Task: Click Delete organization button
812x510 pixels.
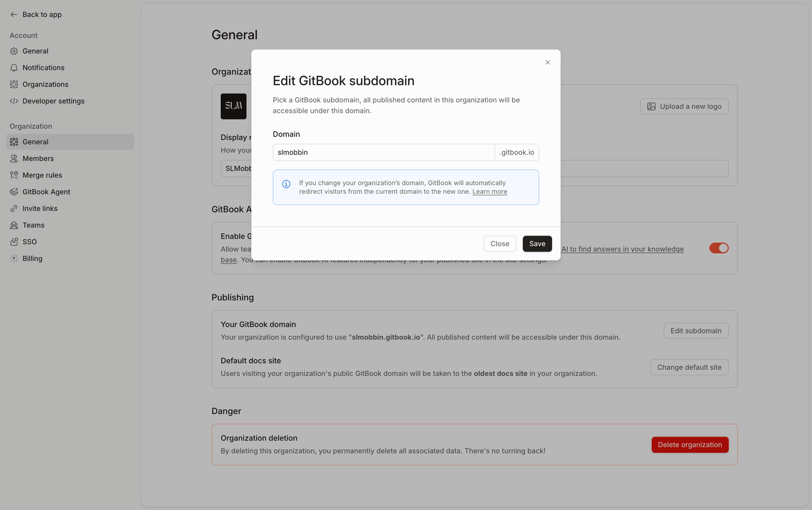Action: (x=690, y=445)
